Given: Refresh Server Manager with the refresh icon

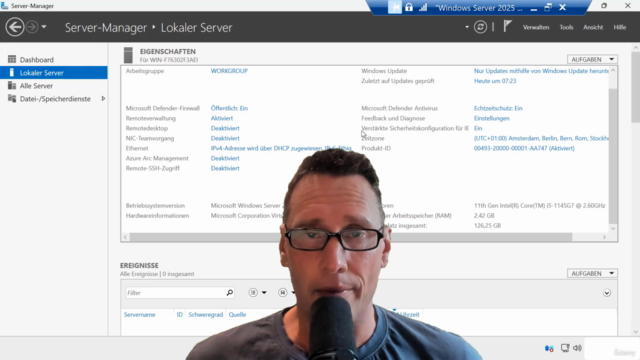Looking at the screenshot, I should pyautogui.click(x=480, y=27).
